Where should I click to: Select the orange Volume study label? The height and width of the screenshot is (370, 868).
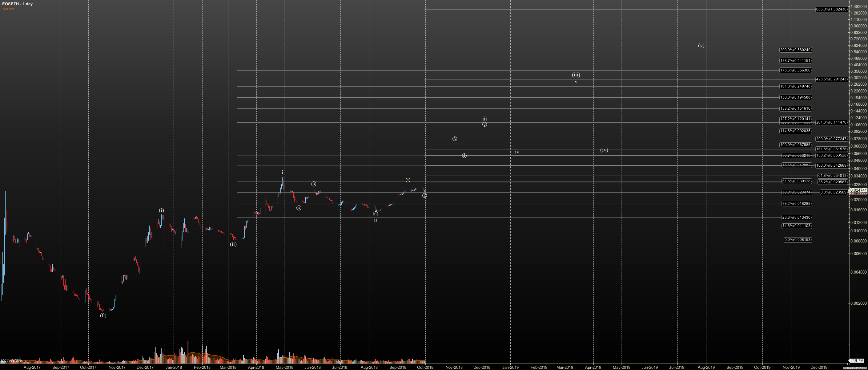9,9
